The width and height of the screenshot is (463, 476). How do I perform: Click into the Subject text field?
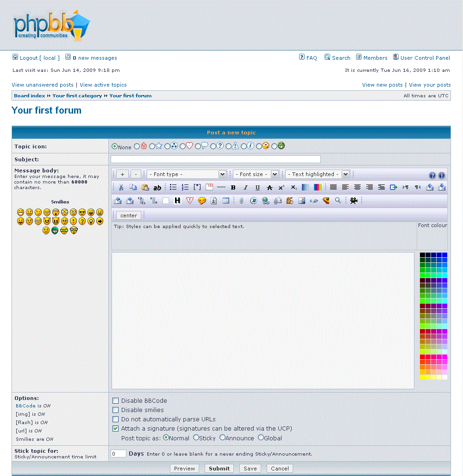[215, 159]
